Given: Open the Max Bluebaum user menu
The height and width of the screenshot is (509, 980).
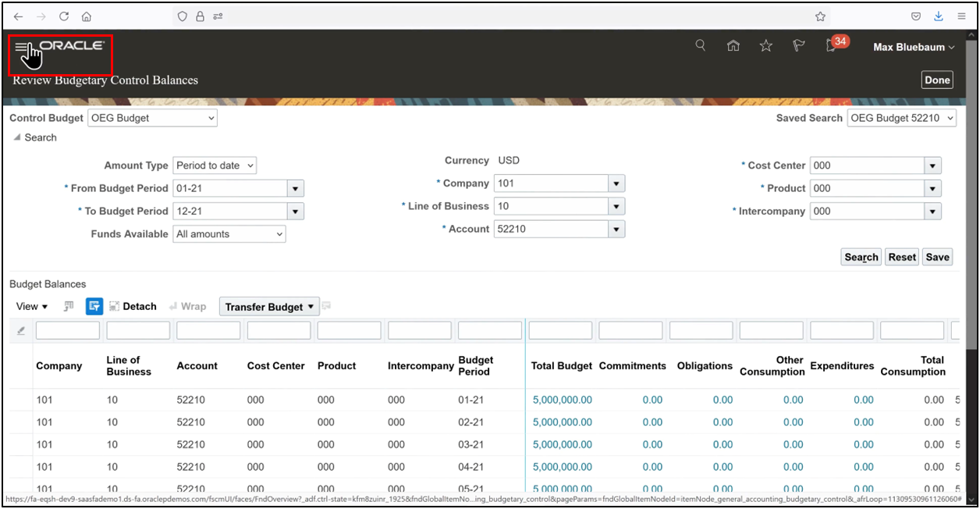Looking at the screenshot, I should coord(913,47).
